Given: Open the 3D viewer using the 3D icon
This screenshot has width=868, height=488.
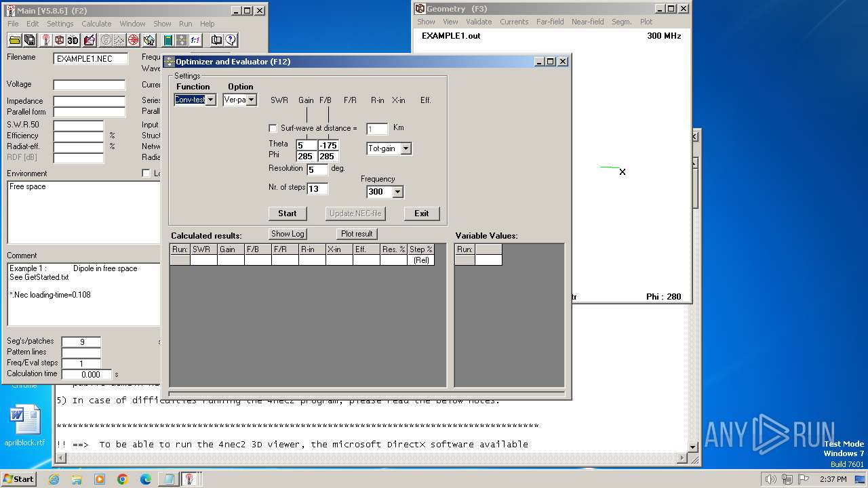Looking at the screenshot, I should 73,40.
